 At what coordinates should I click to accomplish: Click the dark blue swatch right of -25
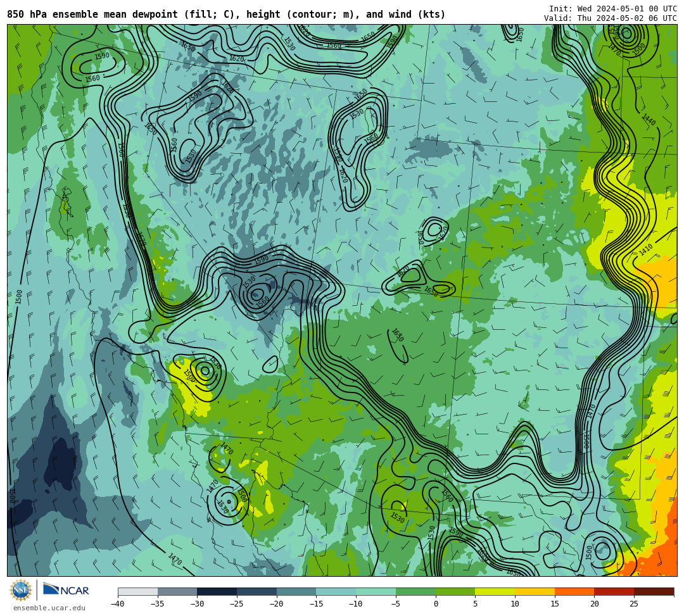click(x=257, y=591)
